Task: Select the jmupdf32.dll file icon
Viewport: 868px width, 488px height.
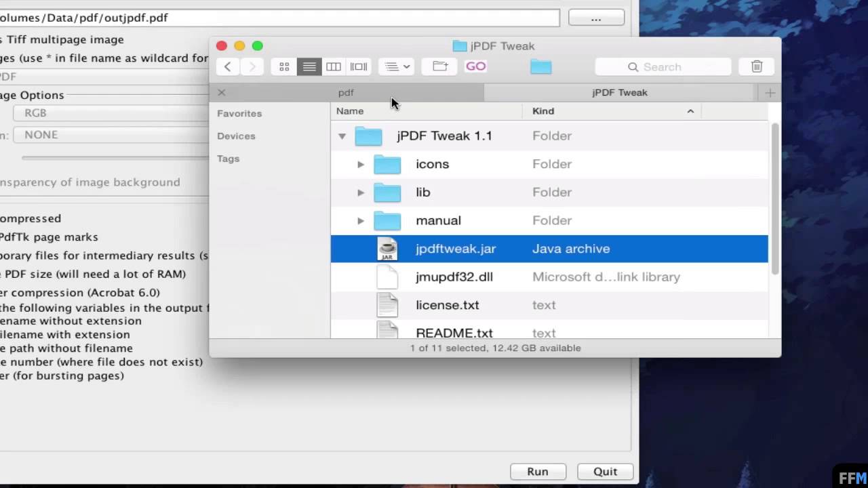Action: (x=387, y=277)
